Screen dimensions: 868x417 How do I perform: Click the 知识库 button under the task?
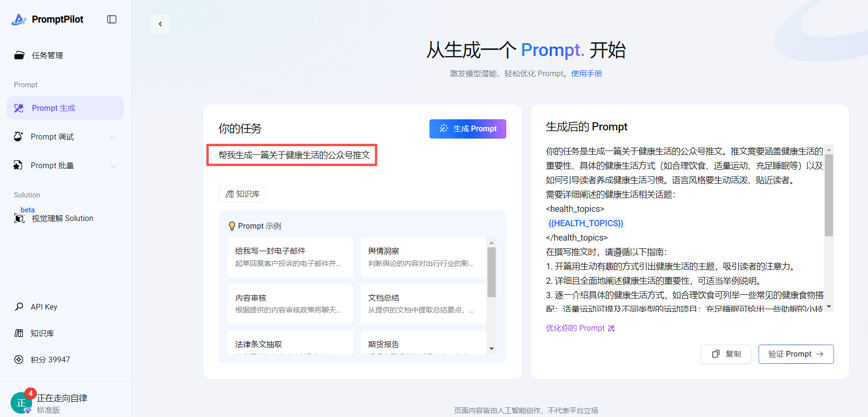(242, 194)
